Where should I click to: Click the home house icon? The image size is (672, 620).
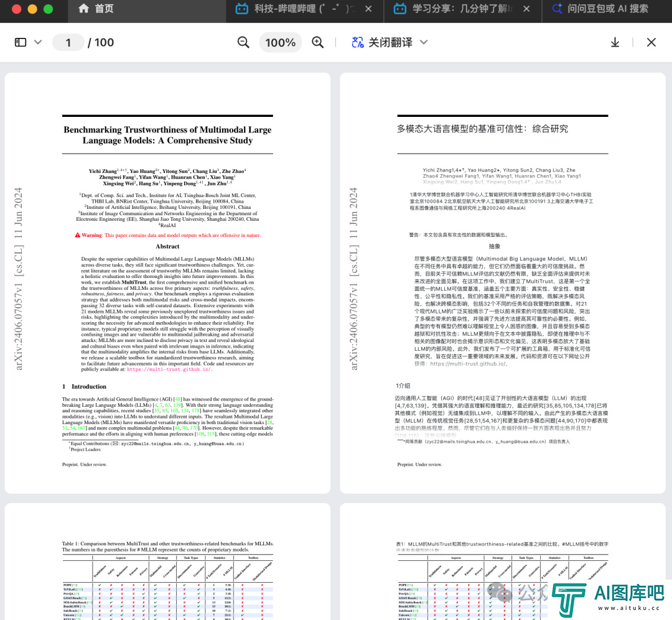click(x=83, y=8)
